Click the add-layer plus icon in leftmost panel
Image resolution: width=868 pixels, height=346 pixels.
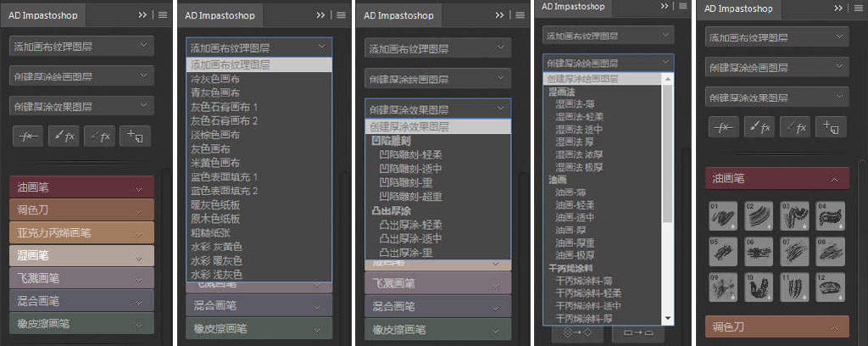135,136
